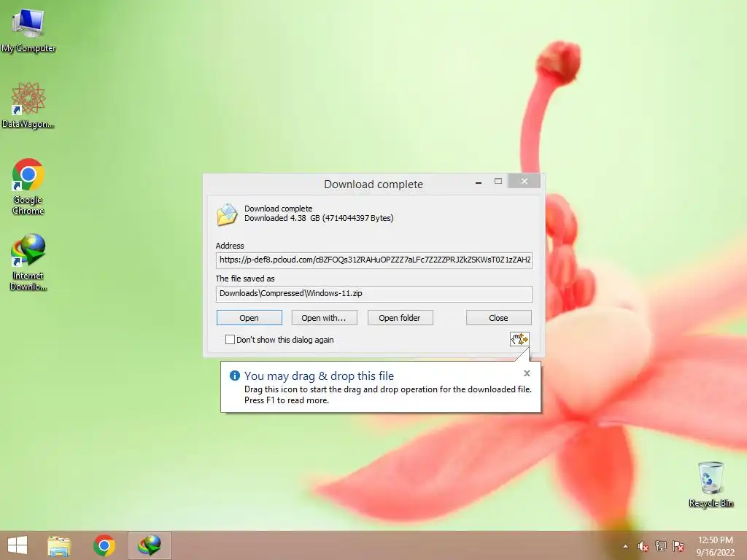Click the taskbar clock showing 12:50 PM
Image resolution: width=747 pixels, height=560 pixels.
[715, 540]
